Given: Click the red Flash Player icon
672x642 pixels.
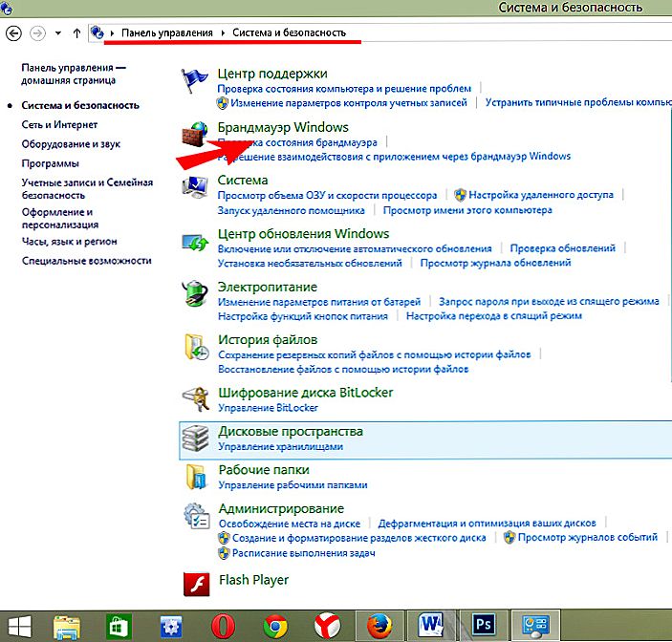Looking at the screenshot, I should click(x=196, y=584).
